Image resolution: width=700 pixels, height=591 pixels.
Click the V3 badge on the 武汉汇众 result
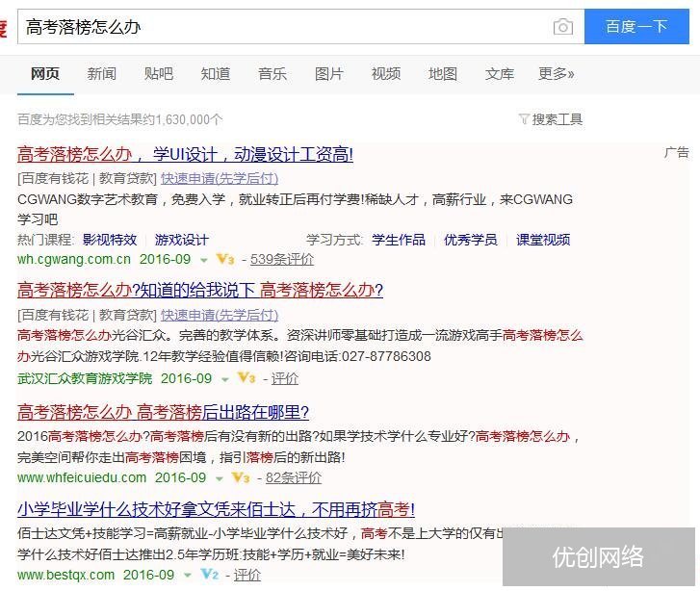click(x=246, y=378)
